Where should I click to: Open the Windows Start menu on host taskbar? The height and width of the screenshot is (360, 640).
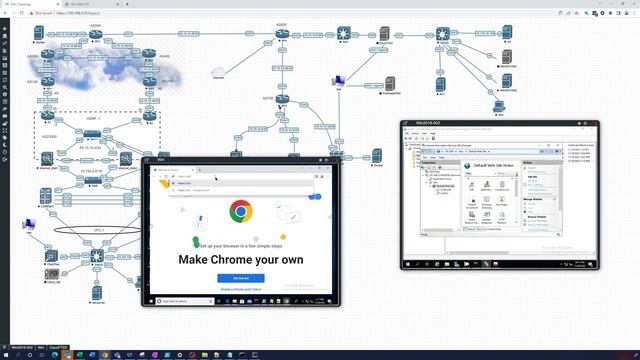tap(6, 355)
